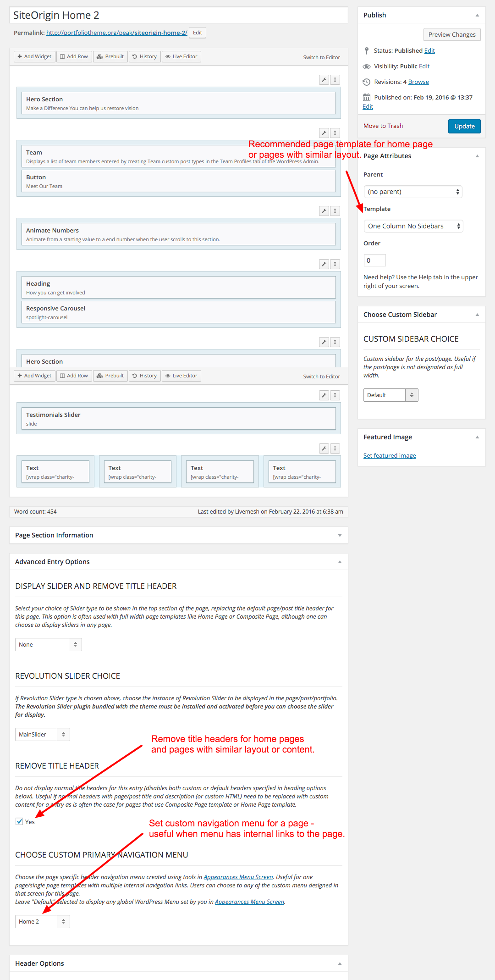
Task: Click move handle above Animate Numbers row
Action: 335,211
